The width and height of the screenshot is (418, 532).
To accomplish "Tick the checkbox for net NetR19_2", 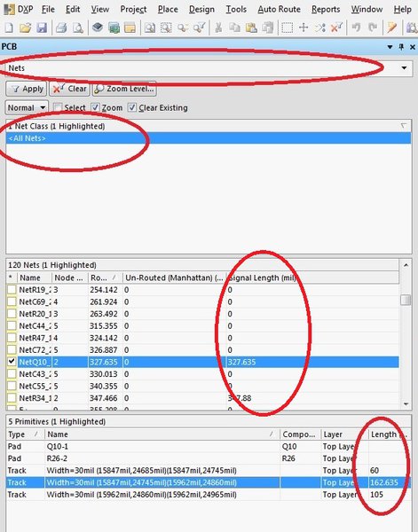I will pyautogui.click(x=12, y=290).
